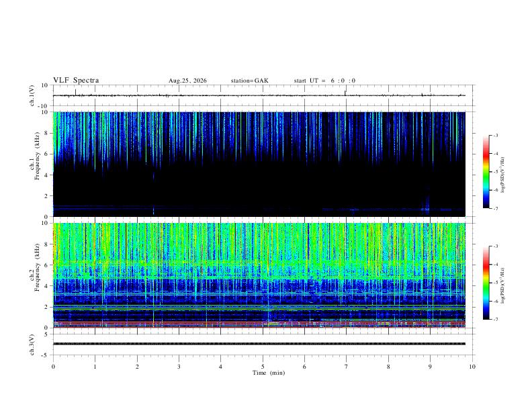Click the ch.3 voltage trace band
Viewport: 532px width, 411px height.
259,344
